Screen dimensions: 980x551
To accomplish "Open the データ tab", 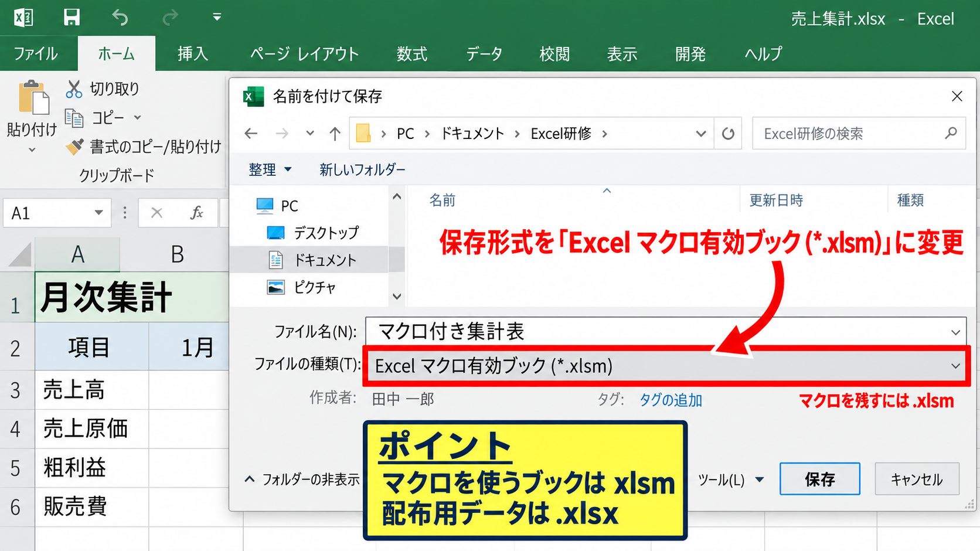I will tap(484, 54).
